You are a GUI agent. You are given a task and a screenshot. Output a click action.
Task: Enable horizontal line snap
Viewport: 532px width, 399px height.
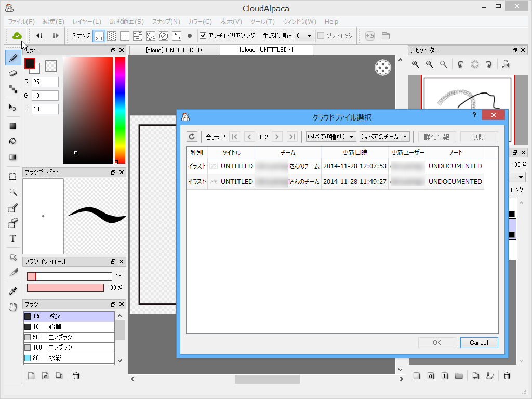click(x=137, y=36)
